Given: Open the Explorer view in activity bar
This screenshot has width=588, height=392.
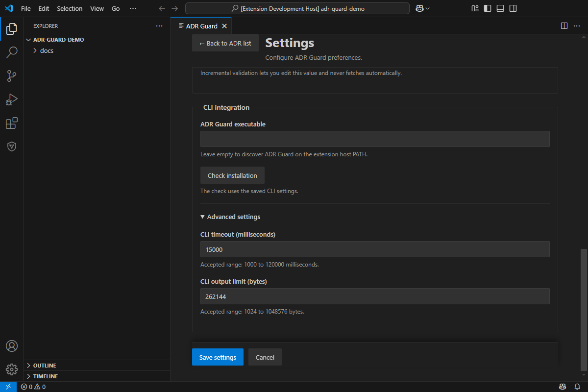Looking at the screenshot, I should point(12,28).
